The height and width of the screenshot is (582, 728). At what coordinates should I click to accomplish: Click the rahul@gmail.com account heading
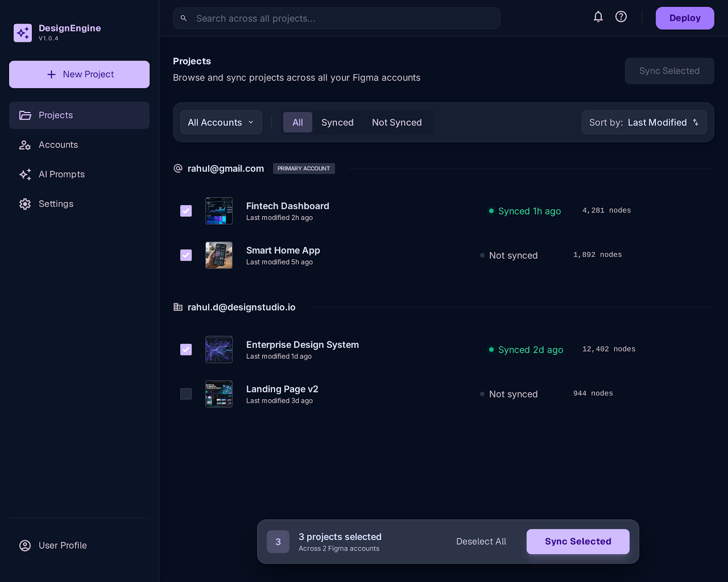pyautogui.click(x=226, y=169)
